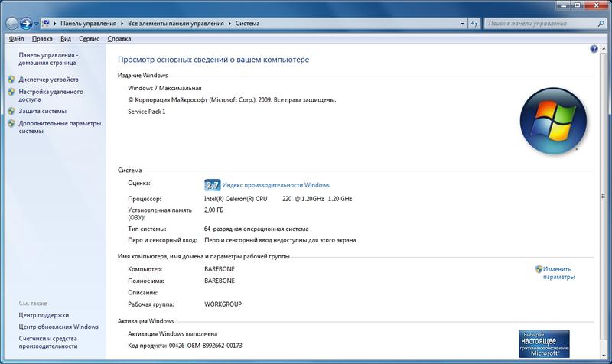The image size is (612, 364).
Task: Click shield icon beside 'Дополнительные параметры системы'
Action: 11,123
